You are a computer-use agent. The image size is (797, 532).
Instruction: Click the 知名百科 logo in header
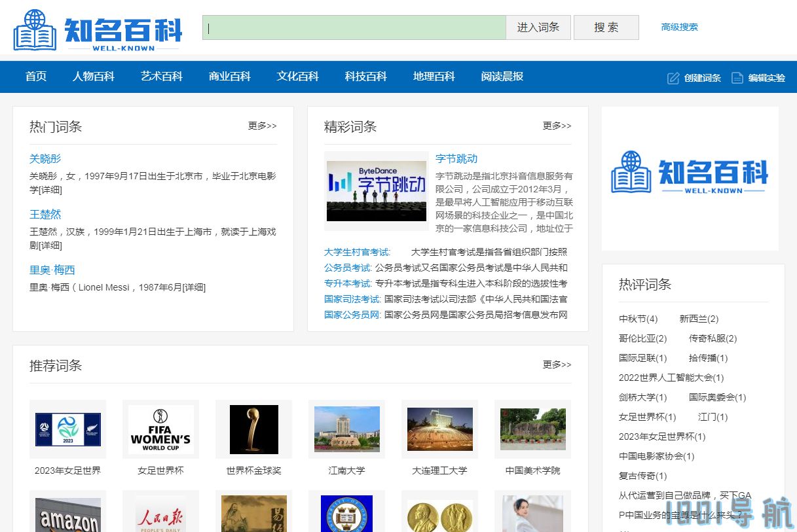click(98, 31)
